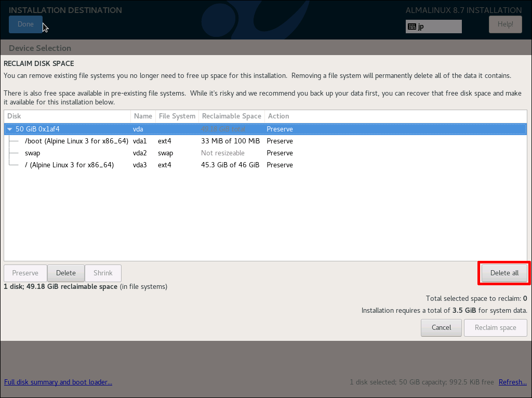Click the Reclaimable Space column header
The image size is (532, 398).
click(x=232, y=116)
